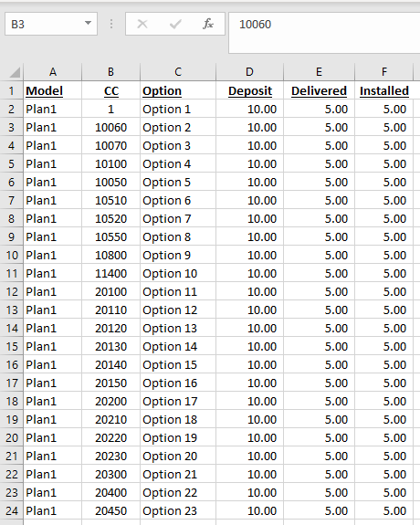Viewport: 420px width, 525px height.
Task: Click the formula bar options dots handle
Action: (x=111, y=24)
